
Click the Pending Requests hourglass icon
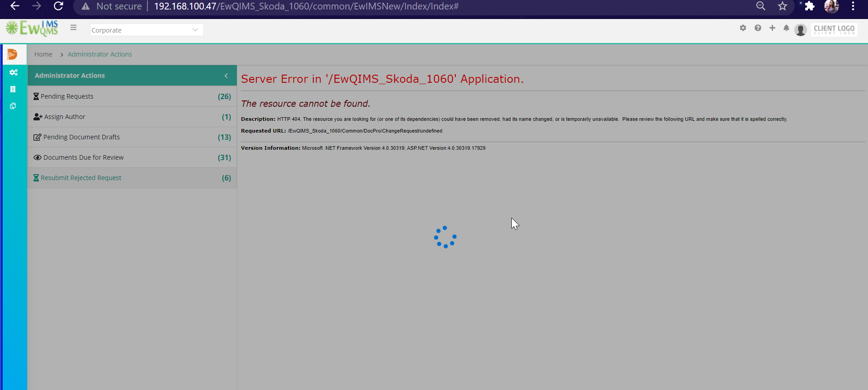[36, 96]
